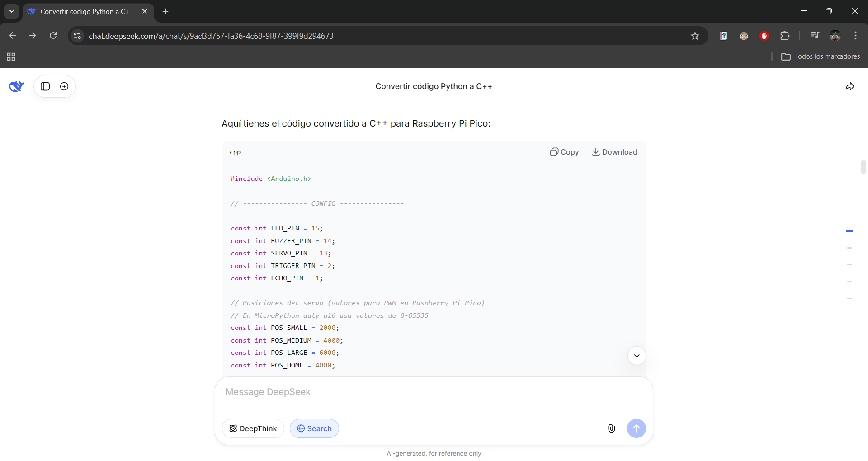Reload the current page
The image size is (868, 461).
tap(53, 36)
